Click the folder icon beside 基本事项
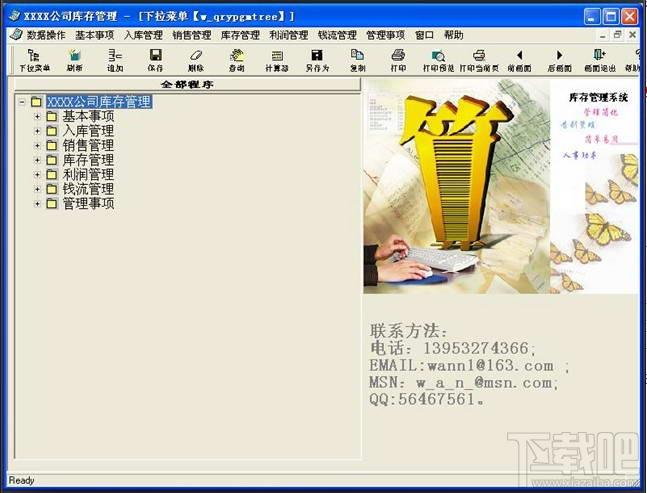The height and width of the screenshot is (493, 647). [52, 116]
